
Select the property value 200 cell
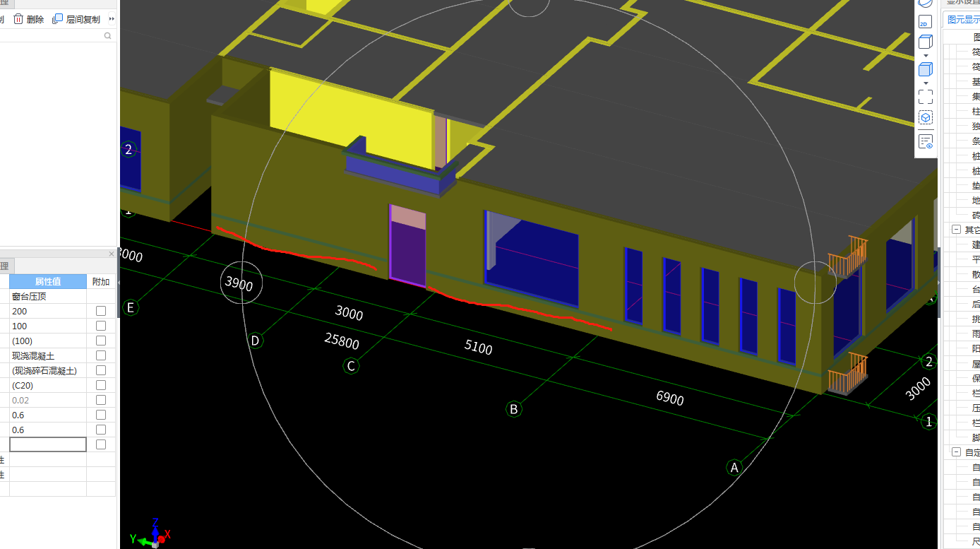click(x=48, y=311)
